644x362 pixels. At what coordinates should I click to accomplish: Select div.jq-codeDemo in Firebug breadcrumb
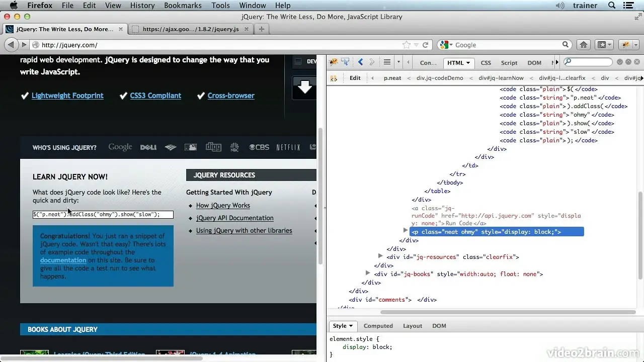pos(440,78)
